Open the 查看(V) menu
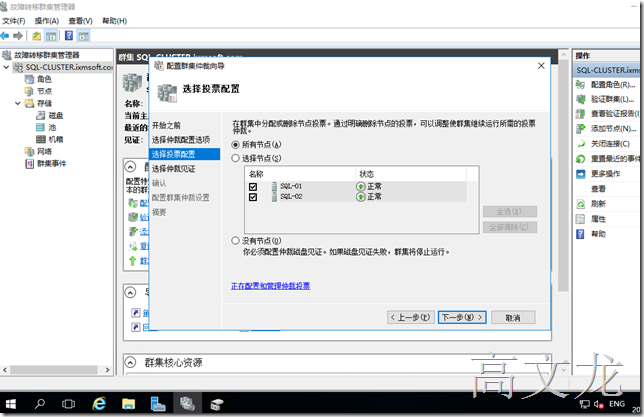The height and width of the screenshot is (417, 644). [80, 21]
